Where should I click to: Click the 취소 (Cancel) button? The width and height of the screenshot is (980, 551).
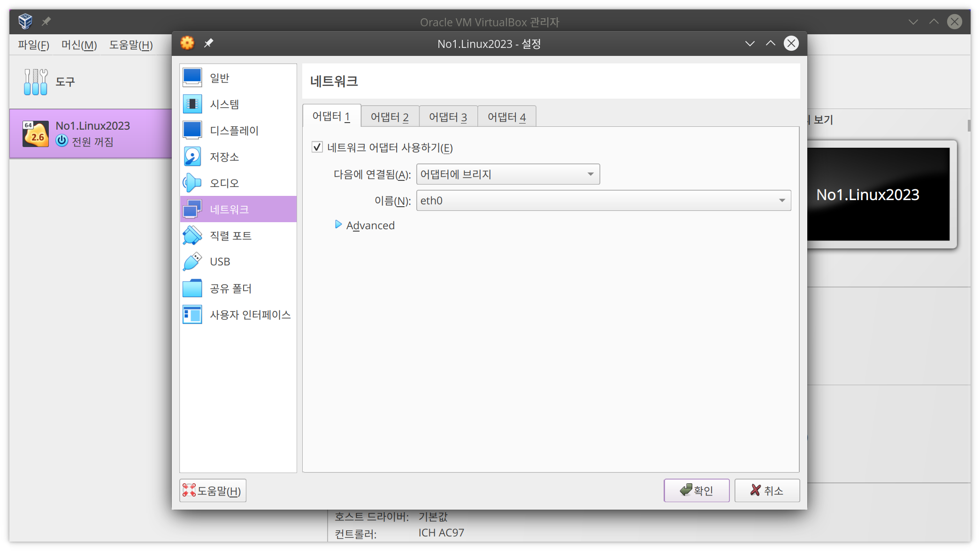pos(767,490)
